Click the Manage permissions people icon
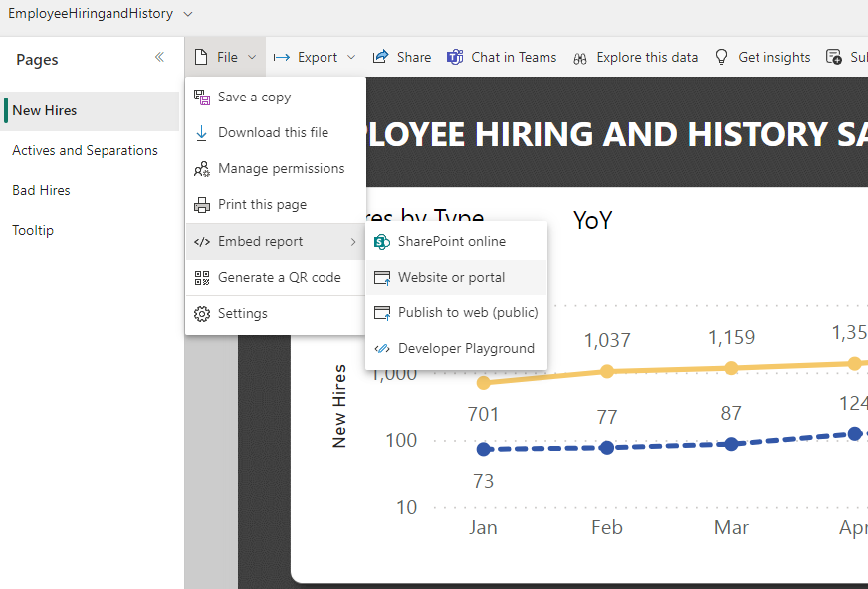This screenshot has height=589, width=868. [202, 169]
